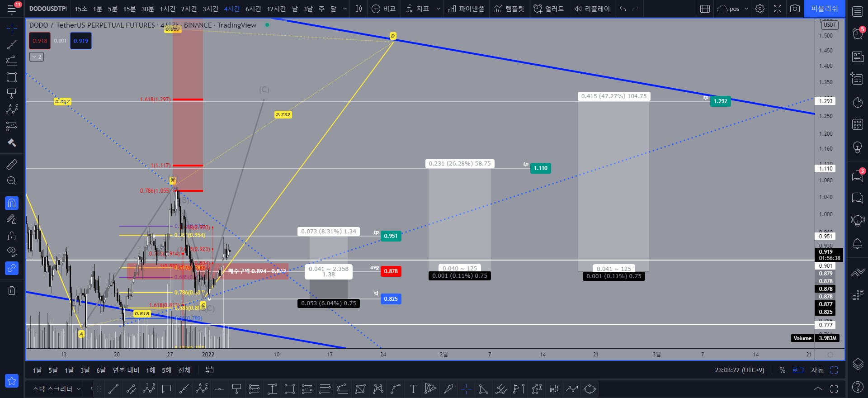The height and width of the screenshot is (398, 868).
Task: Select the 15초 timeframe
Action: click(81, 9)
